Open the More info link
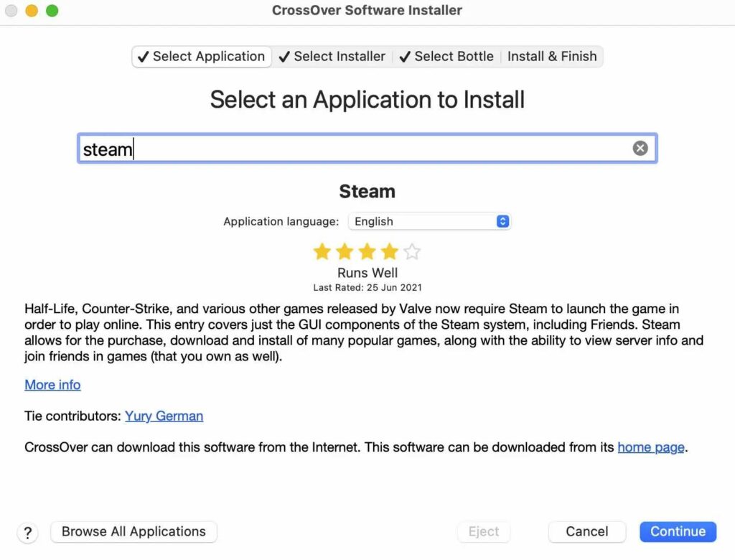Viewport: 735px width, 560px height. pos(52,385)
